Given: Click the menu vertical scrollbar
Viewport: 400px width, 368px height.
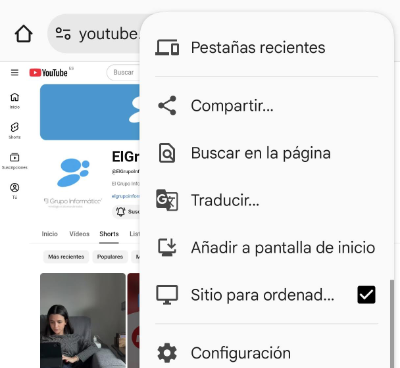Looking at the screenshot, I should click(392, 323).
